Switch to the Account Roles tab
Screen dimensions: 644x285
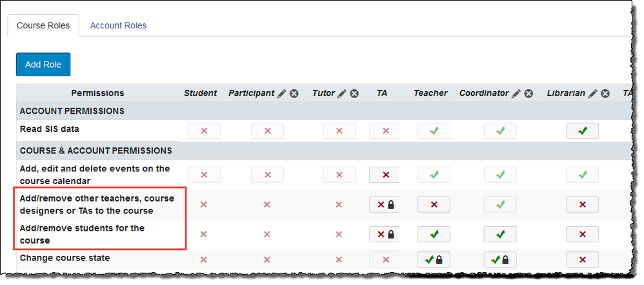118,26
